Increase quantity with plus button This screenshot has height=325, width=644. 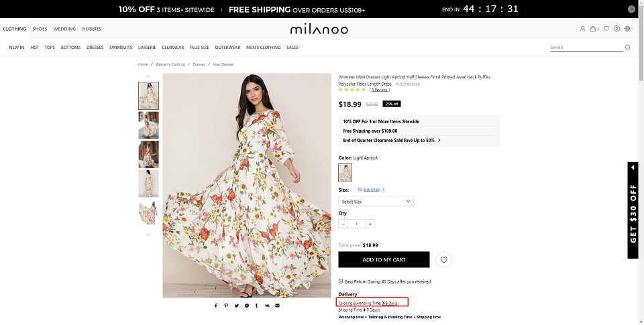coord(370,224)
